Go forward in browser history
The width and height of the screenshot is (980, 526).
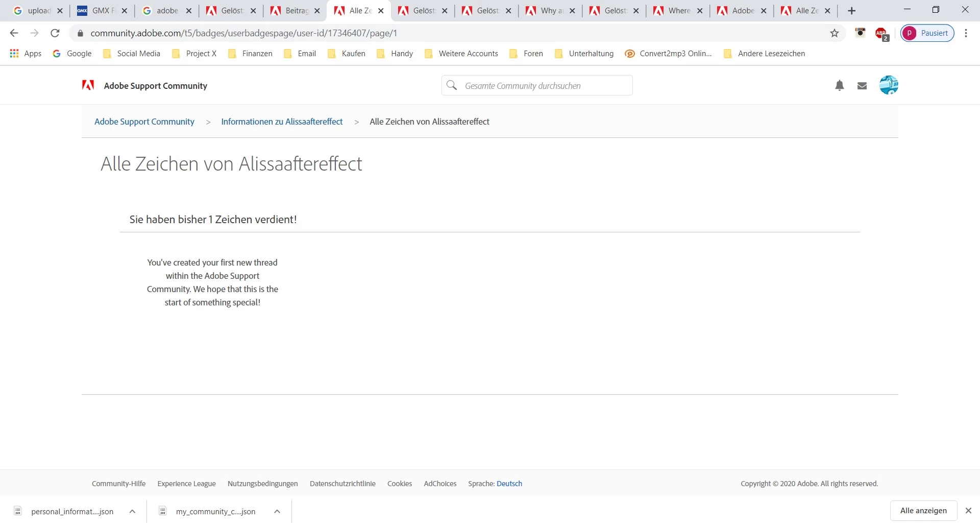pos(34,33)
